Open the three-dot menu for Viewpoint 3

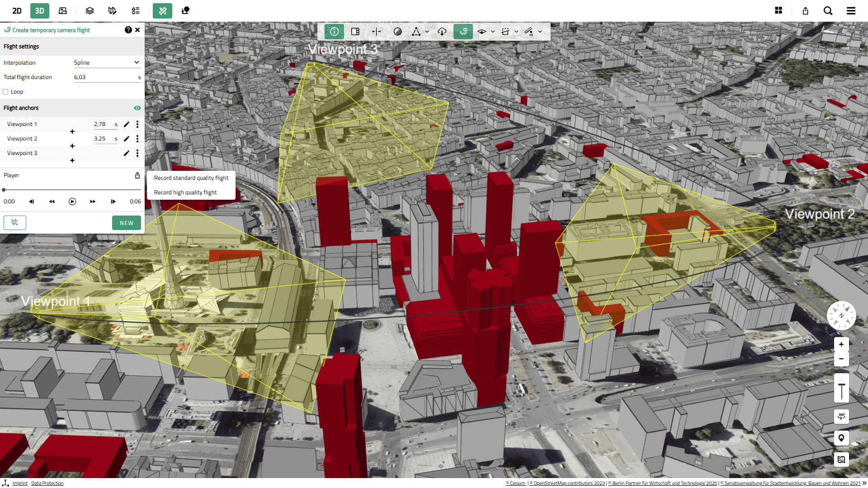coord(137,153)
